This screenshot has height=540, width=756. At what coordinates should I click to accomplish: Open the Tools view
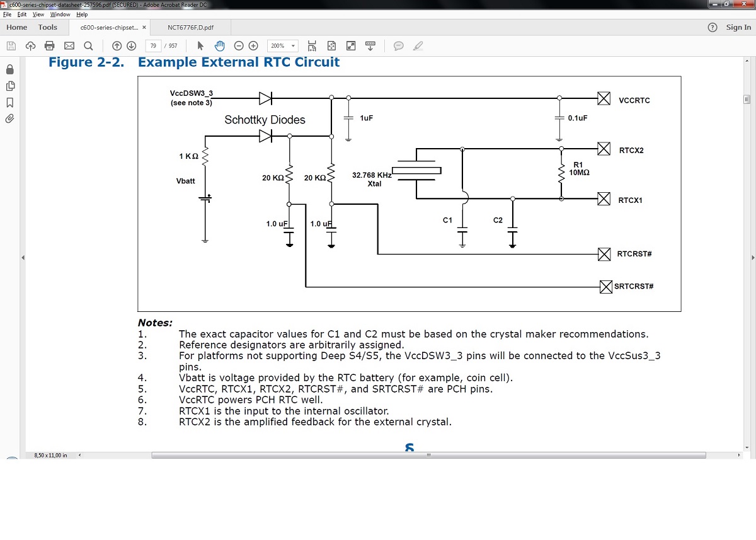[48, 27]
